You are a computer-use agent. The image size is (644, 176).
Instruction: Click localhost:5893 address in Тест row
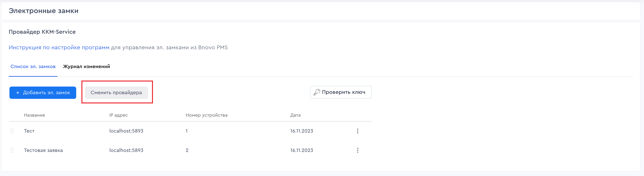[x=126, y=131]
